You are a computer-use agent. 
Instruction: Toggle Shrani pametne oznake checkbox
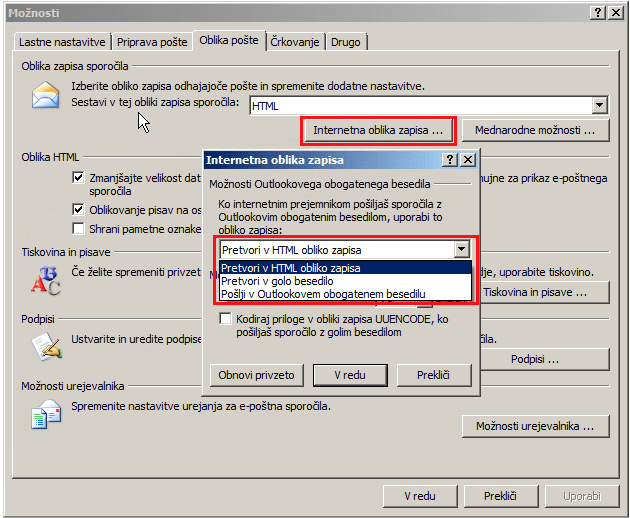click(x=79, y=228)
